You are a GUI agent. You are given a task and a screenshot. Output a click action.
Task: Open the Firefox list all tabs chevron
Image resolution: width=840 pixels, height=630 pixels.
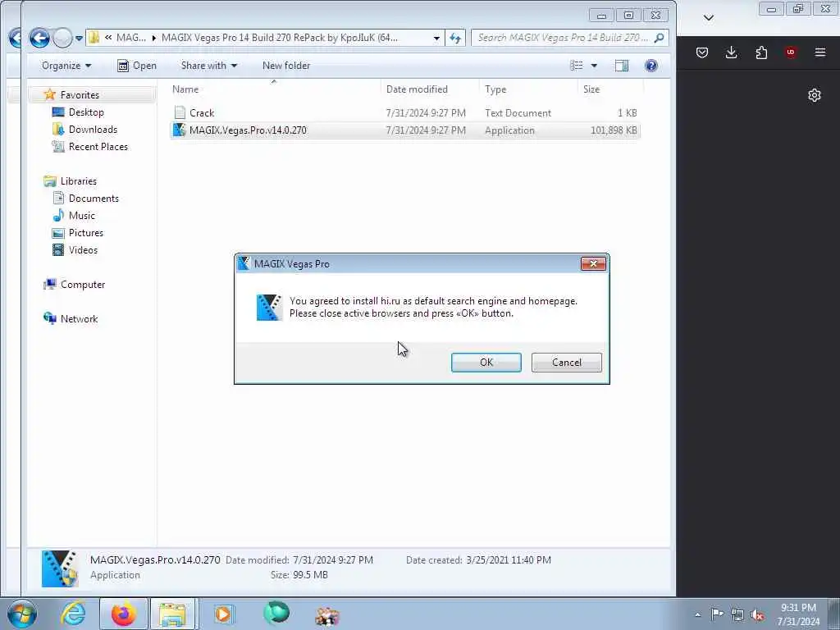(x=708, y=18)
